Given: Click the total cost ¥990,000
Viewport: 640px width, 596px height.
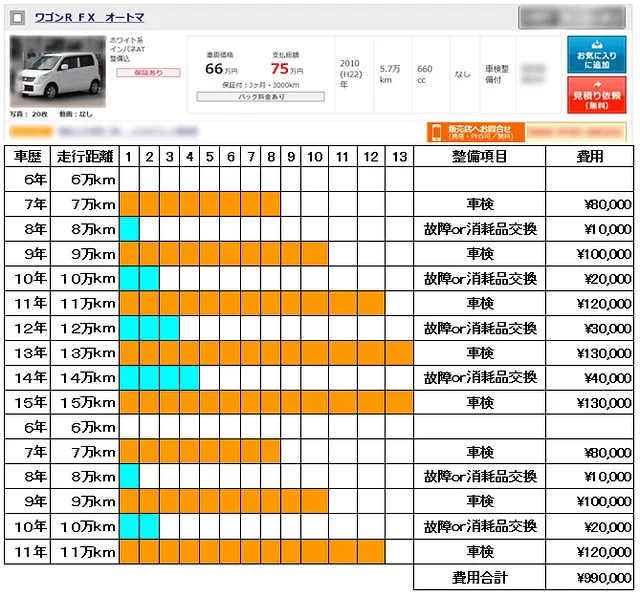Looking at the screenshot, I should (x=589, y=578).
